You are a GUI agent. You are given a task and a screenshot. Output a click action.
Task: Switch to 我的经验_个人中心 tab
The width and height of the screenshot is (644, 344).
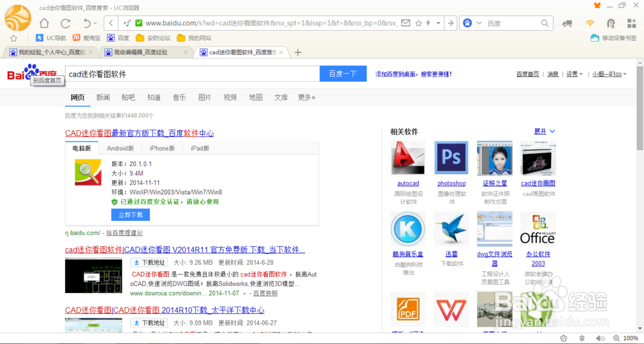click(x=50, y=53)
